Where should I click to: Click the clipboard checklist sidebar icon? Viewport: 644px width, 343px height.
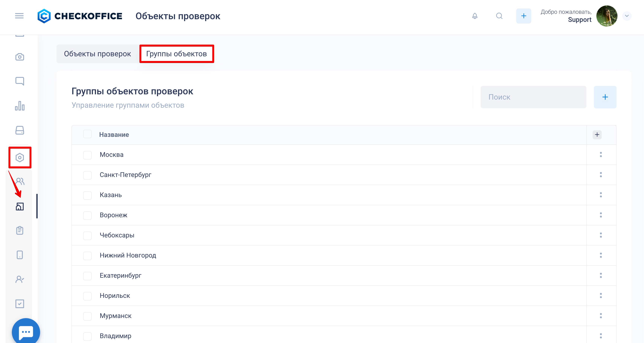tap(20, 230)
